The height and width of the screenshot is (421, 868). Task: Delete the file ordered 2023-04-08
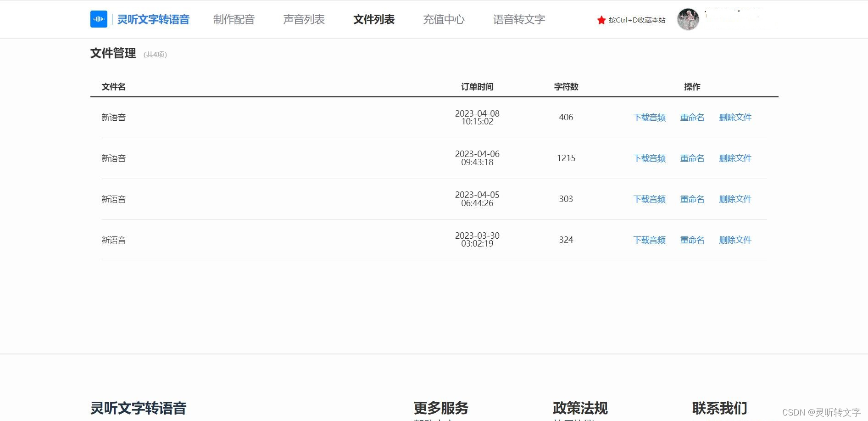735,118
